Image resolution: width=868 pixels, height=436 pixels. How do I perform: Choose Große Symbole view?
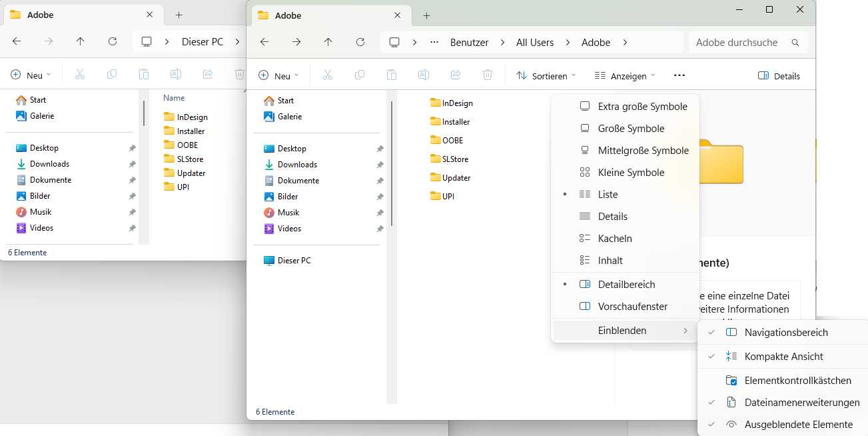(x=625, y=128)
